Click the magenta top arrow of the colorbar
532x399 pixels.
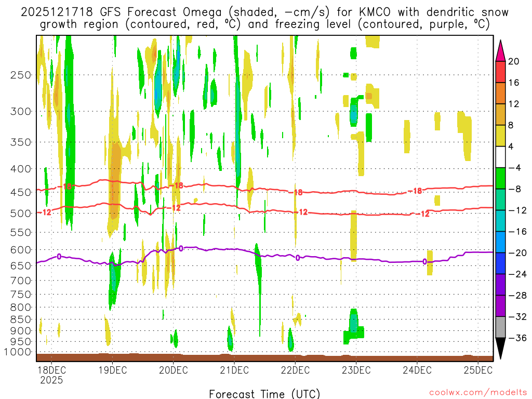point(500,51)
